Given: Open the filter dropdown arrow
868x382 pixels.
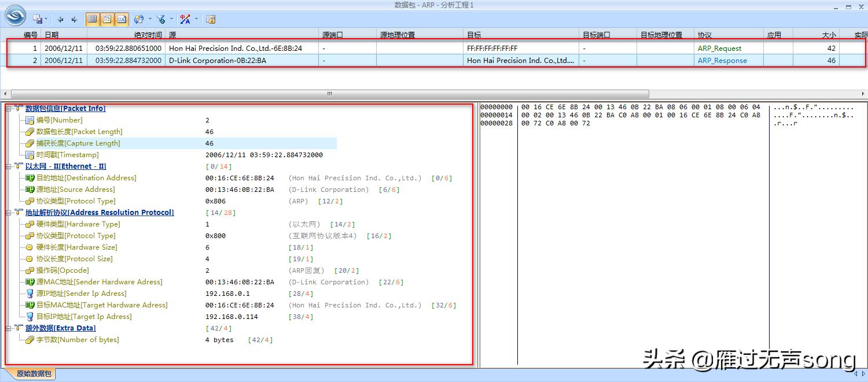Looking at the screenshot, I should click(x=172, y=19).
